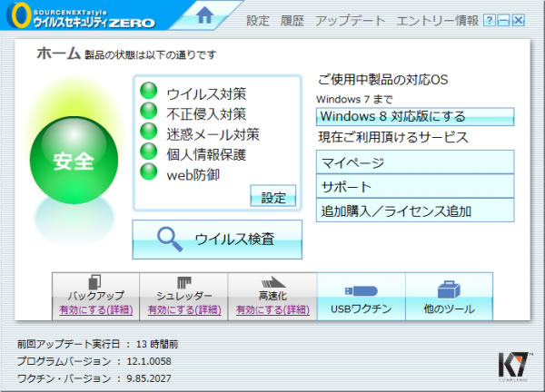This screenshot has width=545, height=392.
Task: Open the エントリー情報 menu
Action: tap(438, 21)
